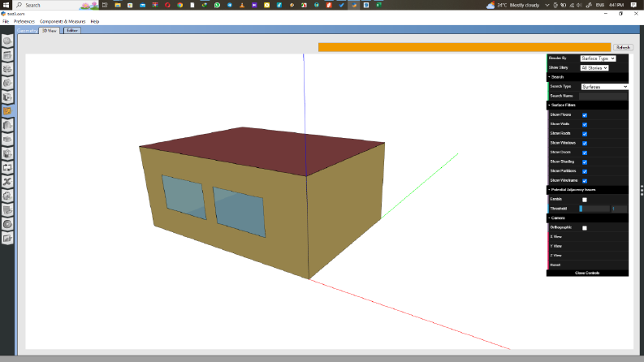Toggle the Show Partitions checkbox
Viewport: 644px width, 362px height.
tap(585, 171)
